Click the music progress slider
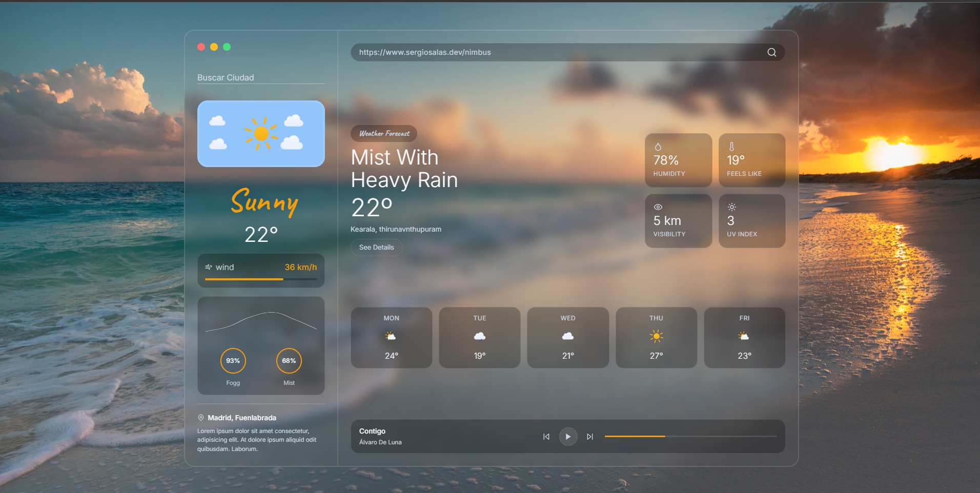The height and width of the screenshot is (493, 980). (691, 437)
